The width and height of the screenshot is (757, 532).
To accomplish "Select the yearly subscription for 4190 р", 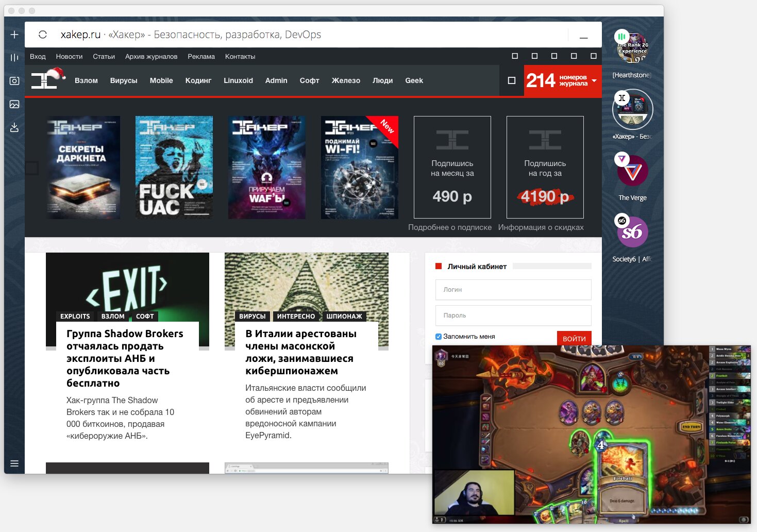I will point(545,167).
